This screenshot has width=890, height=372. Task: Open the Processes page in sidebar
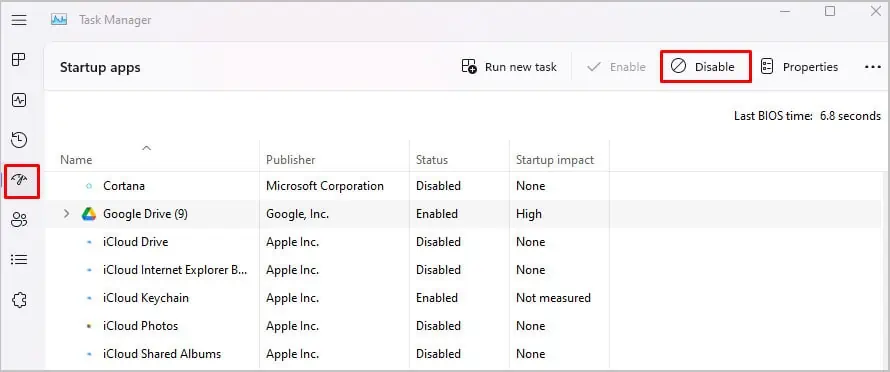tap(19, 60)
